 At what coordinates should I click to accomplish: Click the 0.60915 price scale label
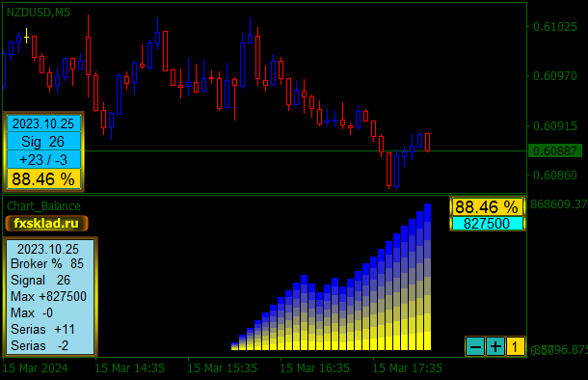(555, 125)
